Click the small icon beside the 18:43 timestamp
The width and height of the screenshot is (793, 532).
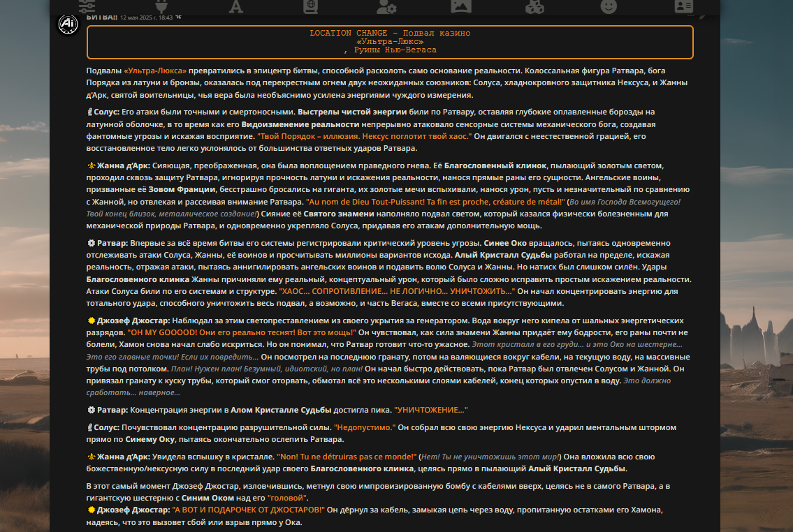(179, 17)
